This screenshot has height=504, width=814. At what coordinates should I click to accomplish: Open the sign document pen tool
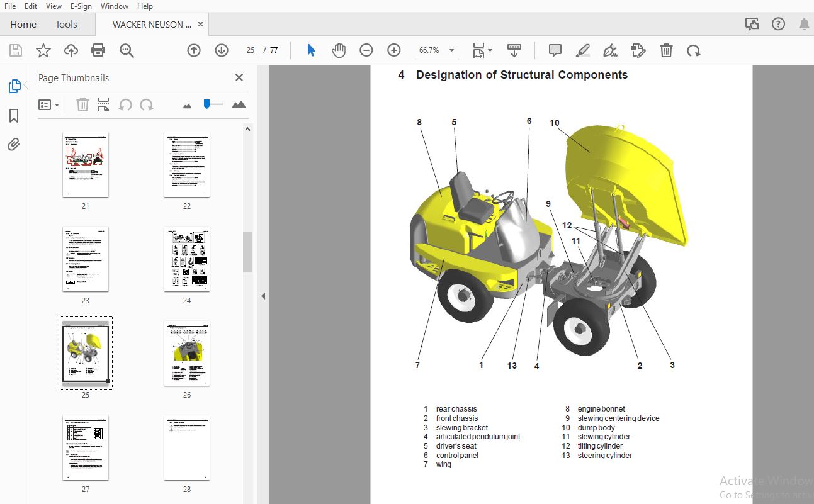[610, 50]
